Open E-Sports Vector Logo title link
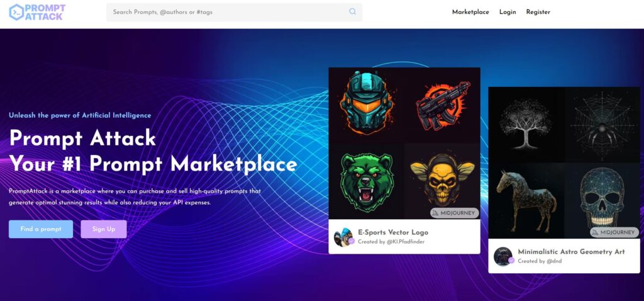644x301 pixels. pyautogui.click(x=393, y=232)
